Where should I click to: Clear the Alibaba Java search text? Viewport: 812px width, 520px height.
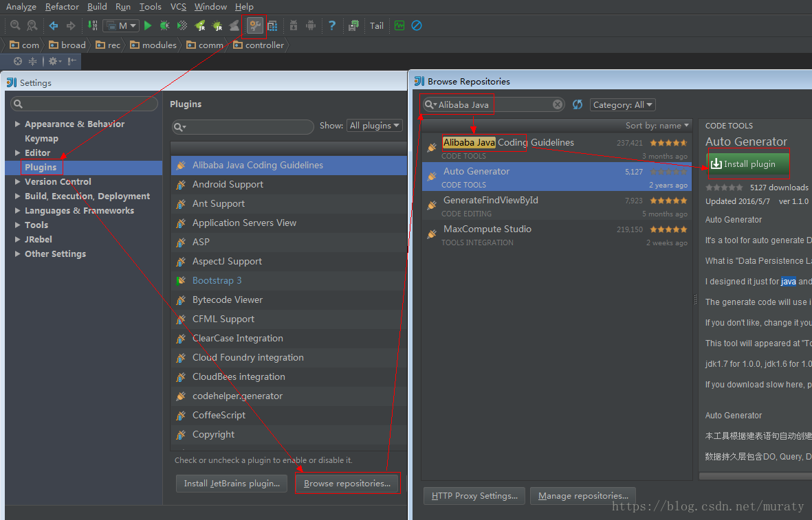pos(557,104)
